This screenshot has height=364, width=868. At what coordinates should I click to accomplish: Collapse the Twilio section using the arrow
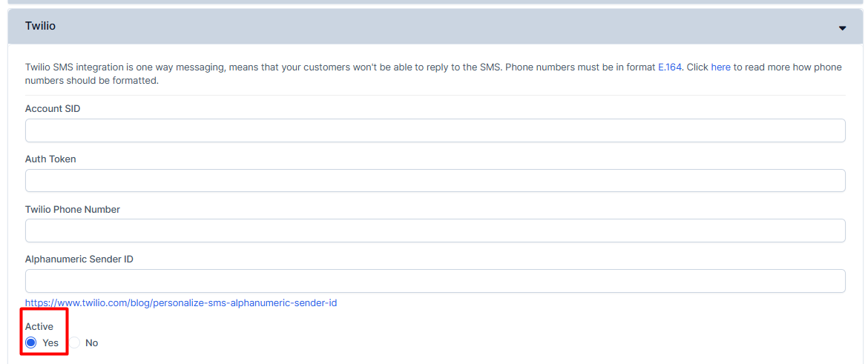click(843, 28)
